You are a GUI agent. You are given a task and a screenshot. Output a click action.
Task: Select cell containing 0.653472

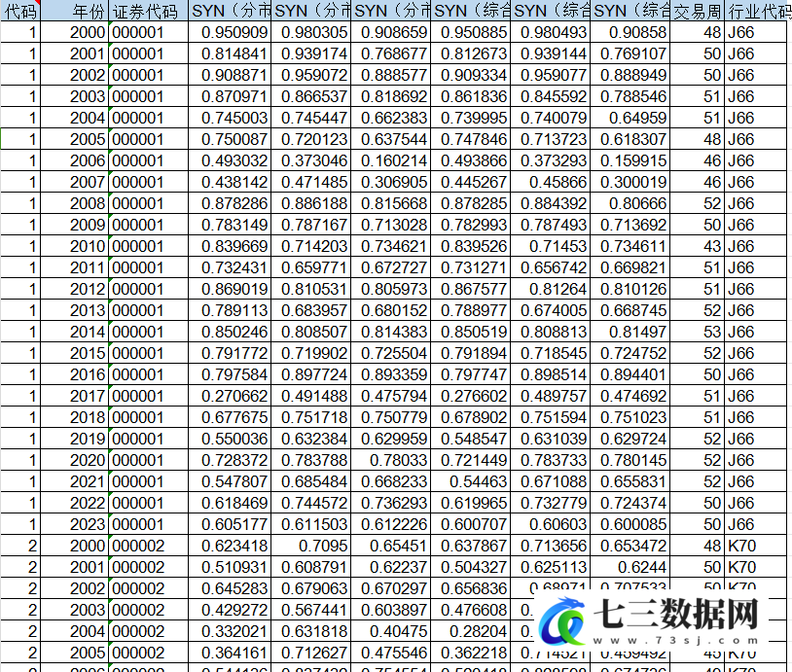tap(630, 546)
